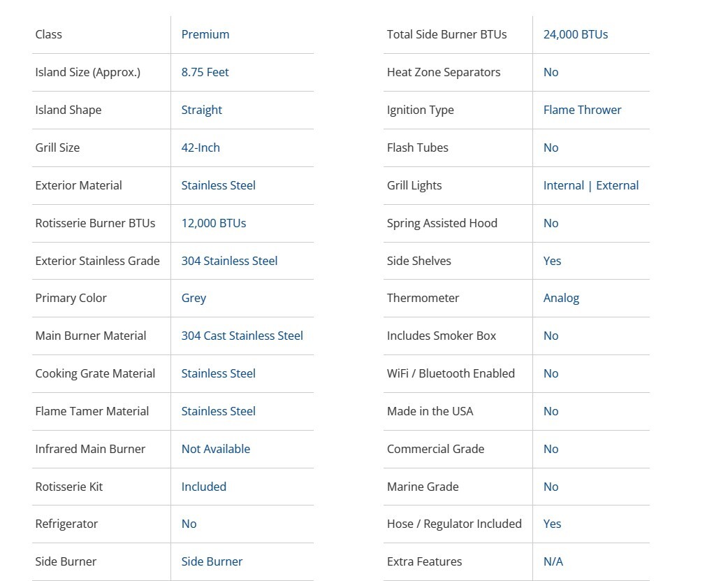728x581 pixels.
Task: Click the 42-Inch grill size link
Action: pyautogui.click(x=201, y=148)
